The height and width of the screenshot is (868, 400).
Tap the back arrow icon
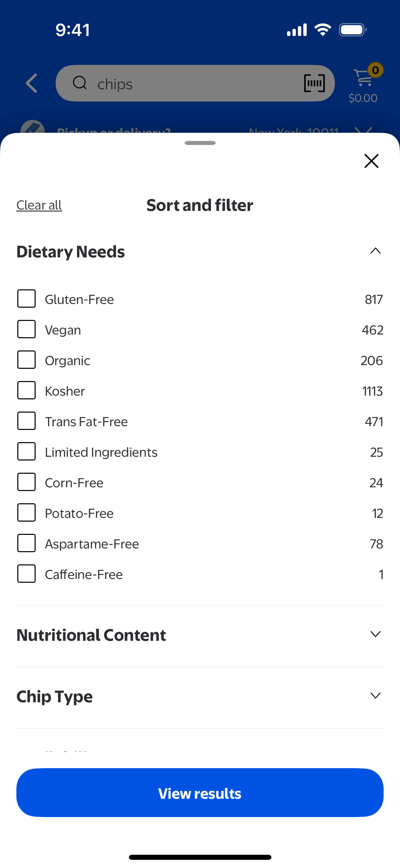32,83
